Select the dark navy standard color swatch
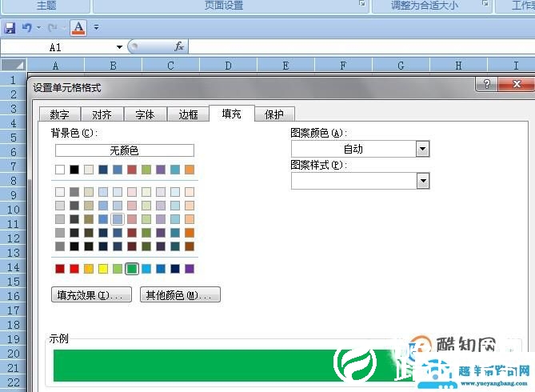535x392 pixels. pos(175,269)
